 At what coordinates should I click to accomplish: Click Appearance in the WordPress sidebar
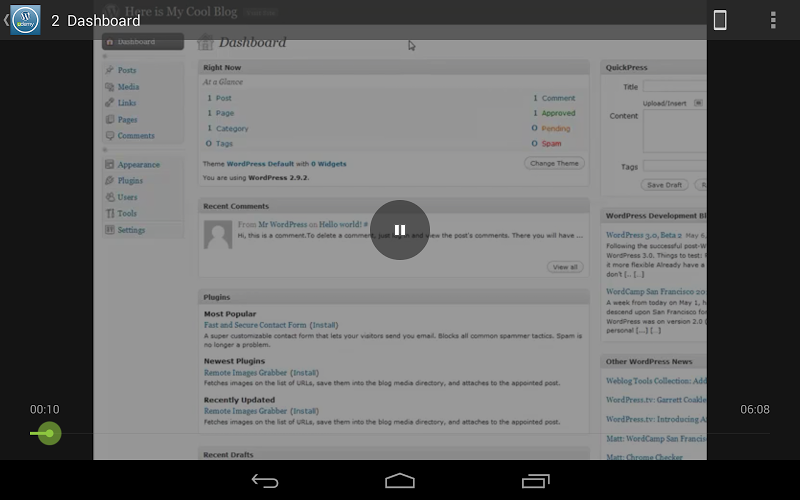pos(138,164)
